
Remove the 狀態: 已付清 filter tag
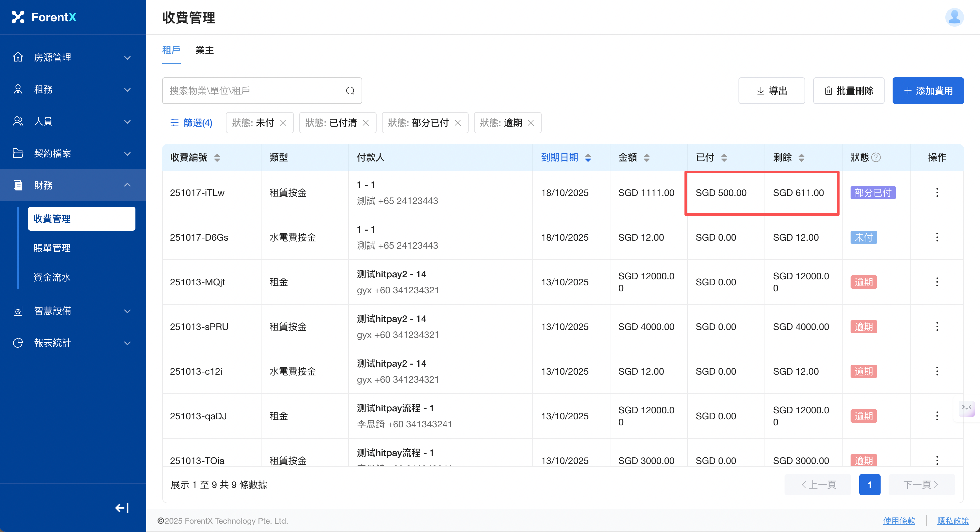(366, 122)
